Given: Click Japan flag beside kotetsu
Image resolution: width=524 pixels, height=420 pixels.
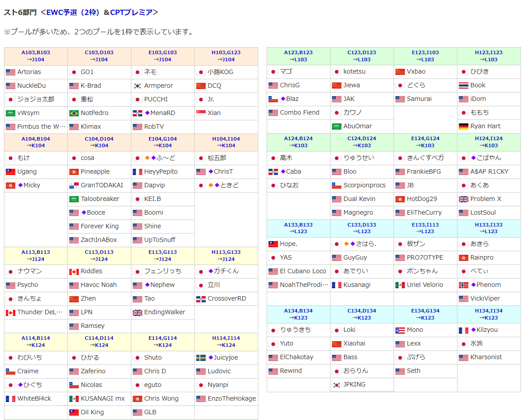Looking at the screenshot, I should point(337,72).
